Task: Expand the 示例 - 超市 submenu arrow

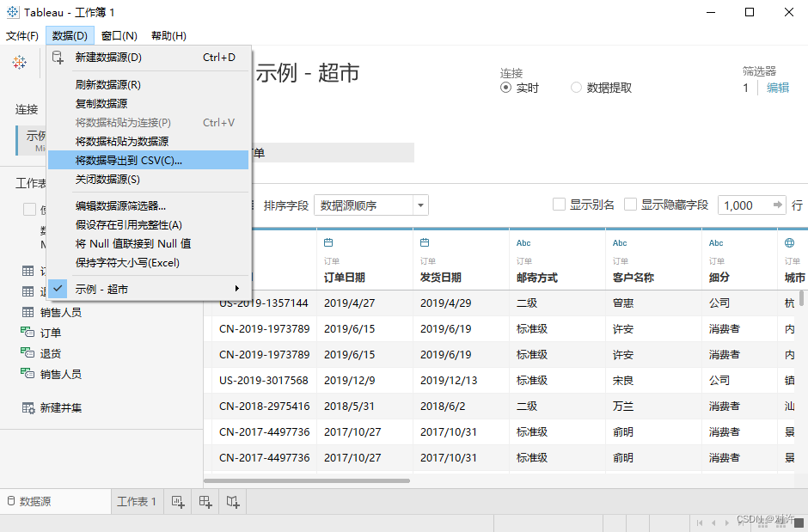Action: coord(237,289)
